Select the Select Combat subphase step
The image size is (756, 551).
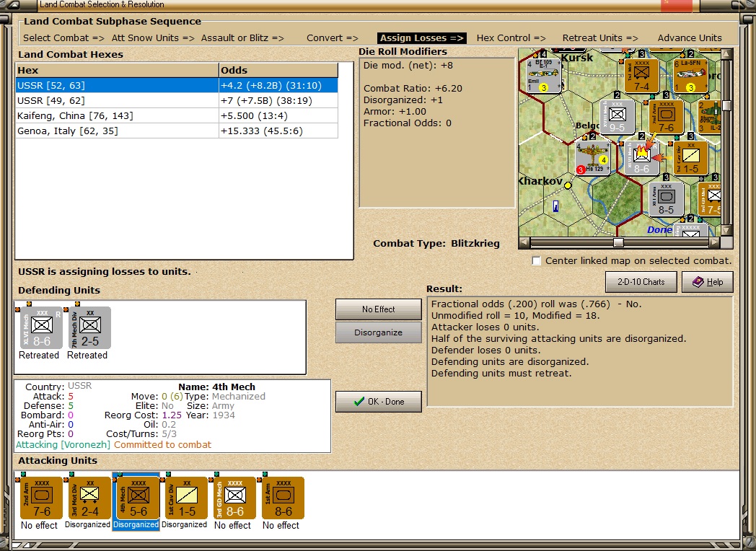pyautogui.click(x=63, y=38)
